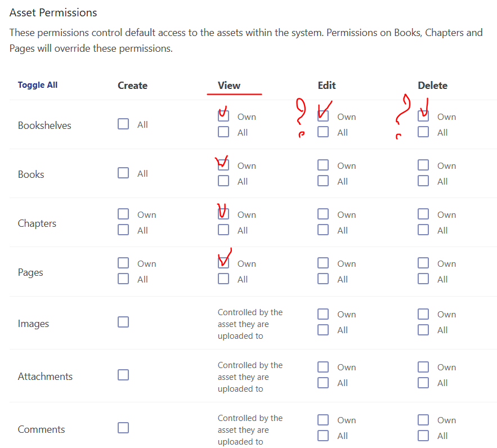Tick Delete Own for Bookshelves
The height and width of the screenshot is (448, 497).
(423, 116)
